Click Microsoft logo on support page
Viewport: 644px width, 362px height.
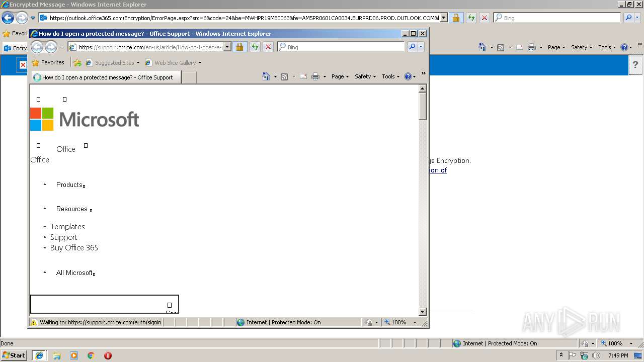pyautogui.click(x=85, y=119)
